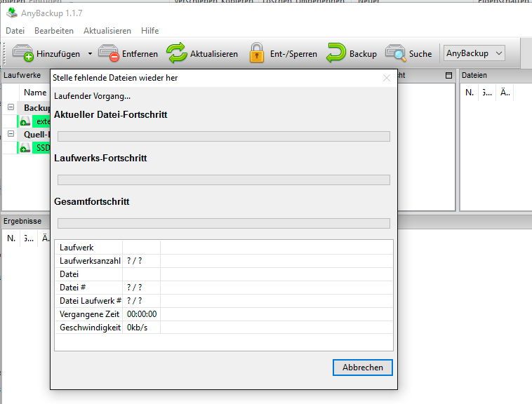The image size is (532, 404).
Task: Click the Vergangene Zeit value 00:00:00
Action: pos(142,314)
